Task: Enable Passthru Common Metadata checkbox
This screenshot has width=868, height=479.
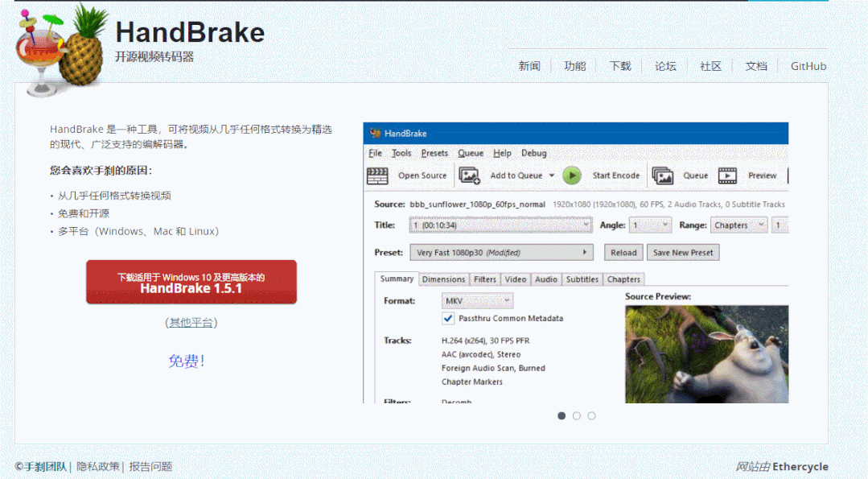Action: 448,318
